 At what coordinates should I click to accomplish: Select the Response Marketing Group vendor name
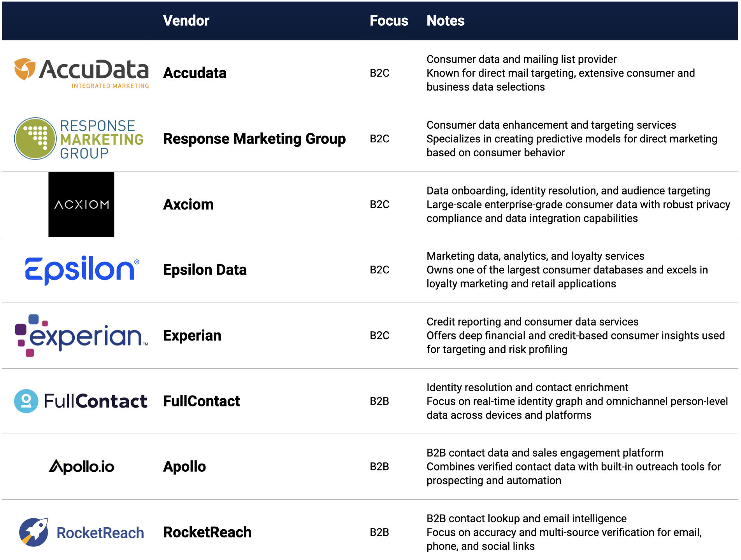tap(254, 139)
